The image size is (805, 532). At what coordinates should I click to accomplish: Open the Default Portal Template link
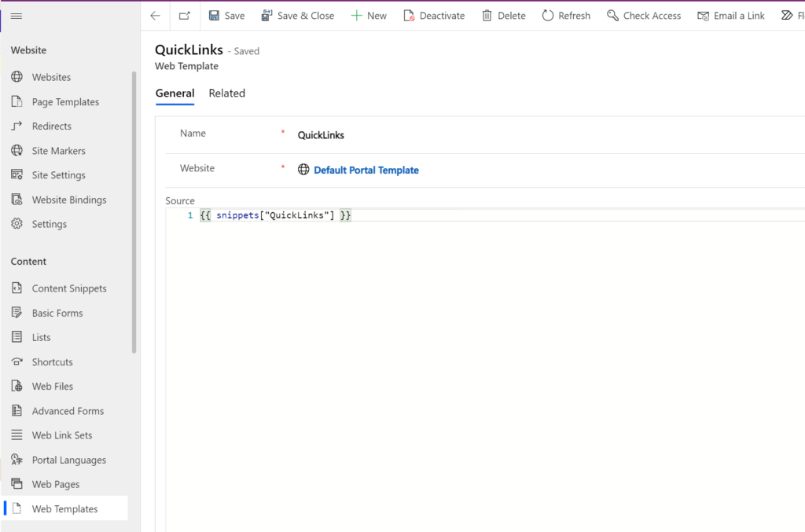click(x=366, y=170)
